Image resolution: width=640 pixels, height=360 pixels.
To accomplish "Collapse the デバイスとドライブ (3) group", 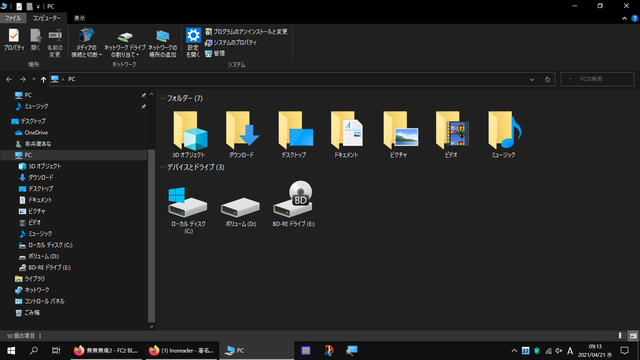I will (x=163, y=167).
